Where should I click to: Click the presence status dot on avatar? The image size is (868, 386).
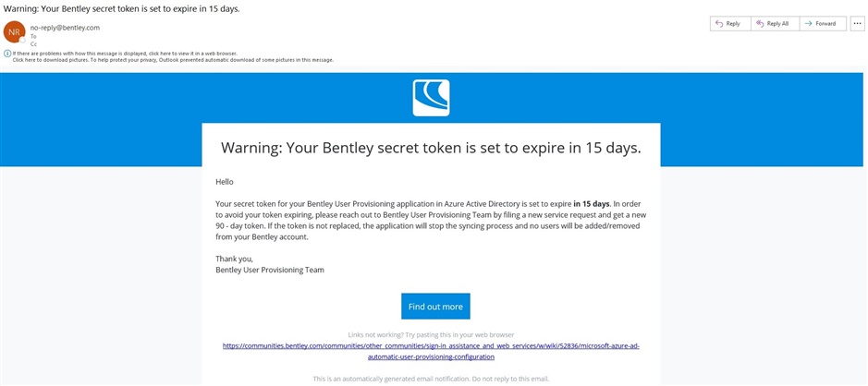point(23,40)
